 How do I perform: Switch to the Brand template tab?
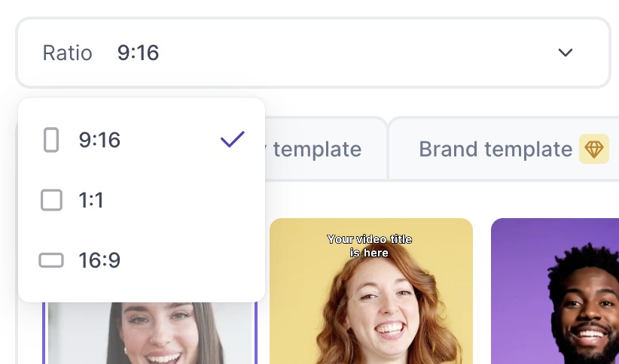click(496, 149)
